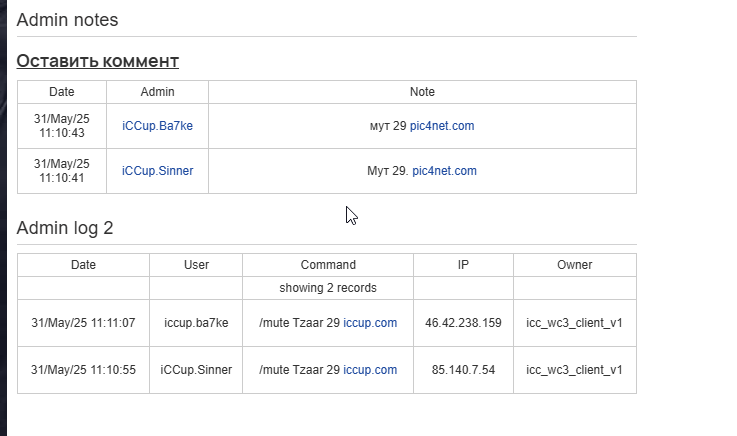Select log date 31/May/25 11:11:07
Image resolution: width=737 pixels, height=436 pixels.
click(x=83, y=323)
